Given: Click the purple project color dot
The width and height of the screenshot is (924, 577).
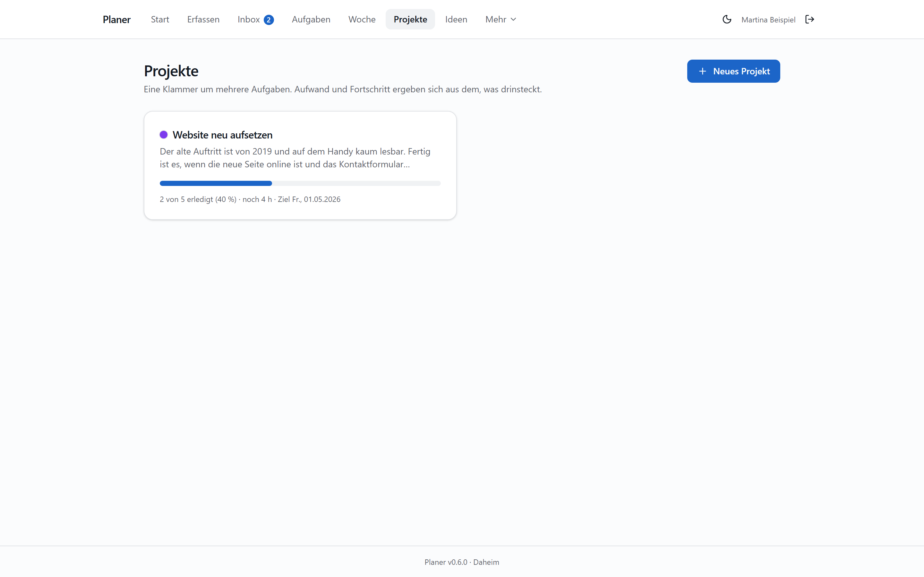Looking at the screenshot, I should pyautogui.click(x=163, y=135).
